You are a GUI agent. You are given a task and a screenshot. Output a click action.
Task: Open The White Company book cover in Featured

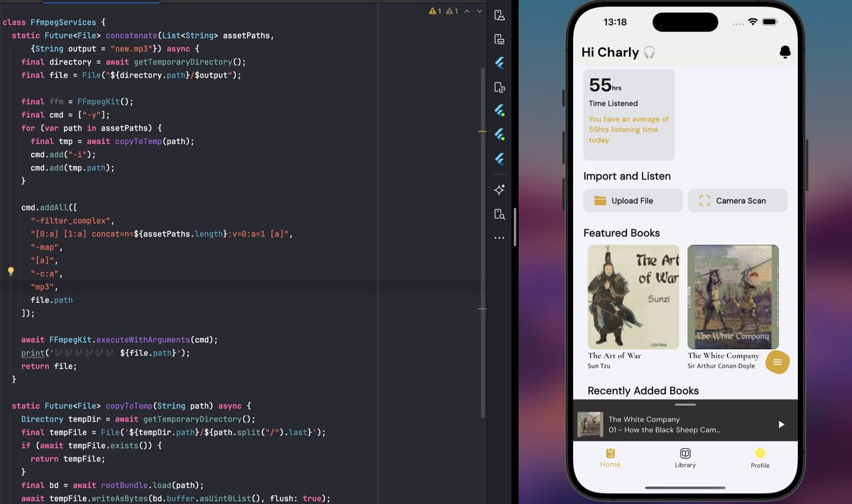(733, 297)
